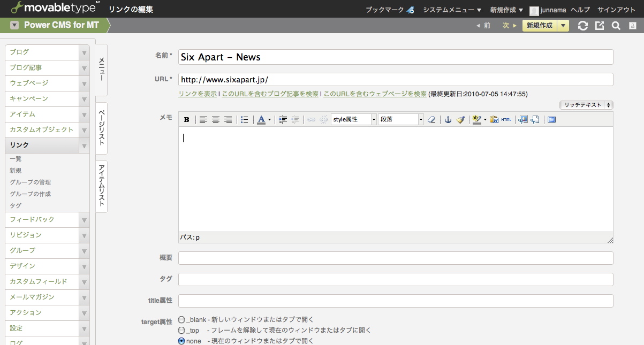The height and width of the screenshot is (345, 644).
Task: Open the カスタムオブジェクト sidebar menu
Action: pos(42,130)
